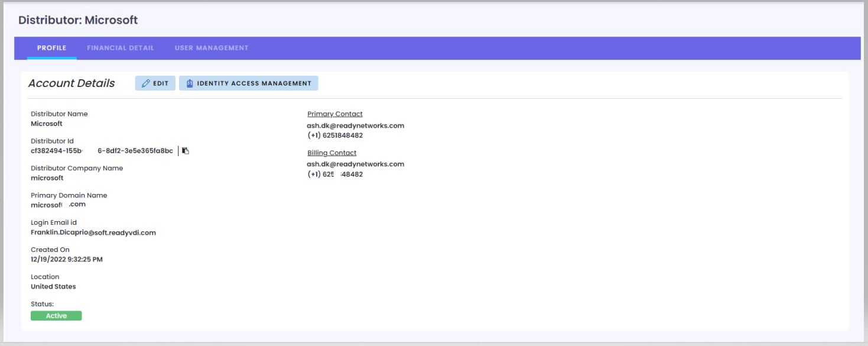Select location value United States

pos(53,286)
